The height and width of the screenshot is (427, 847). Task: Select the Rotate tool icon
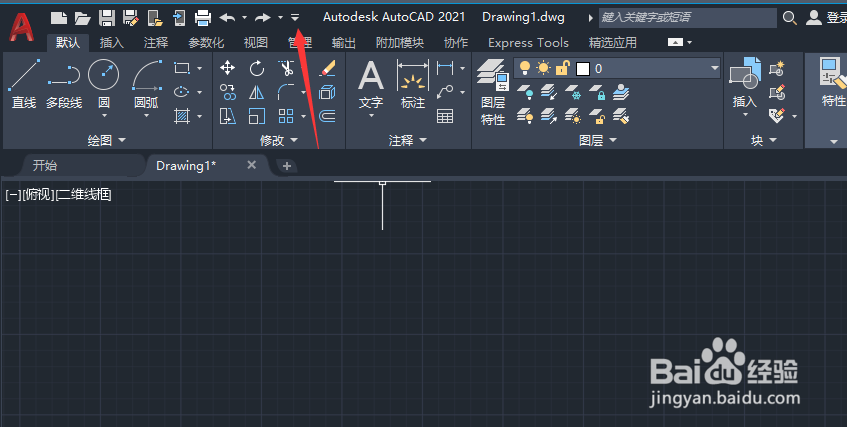pyautogui.click(x=257, y=68)
